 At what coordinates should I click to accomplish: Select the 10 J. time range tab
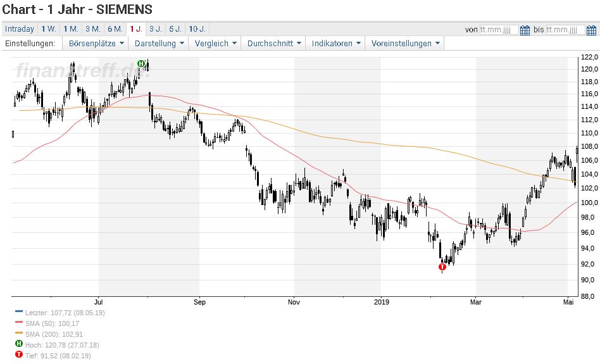coord(197,29)
